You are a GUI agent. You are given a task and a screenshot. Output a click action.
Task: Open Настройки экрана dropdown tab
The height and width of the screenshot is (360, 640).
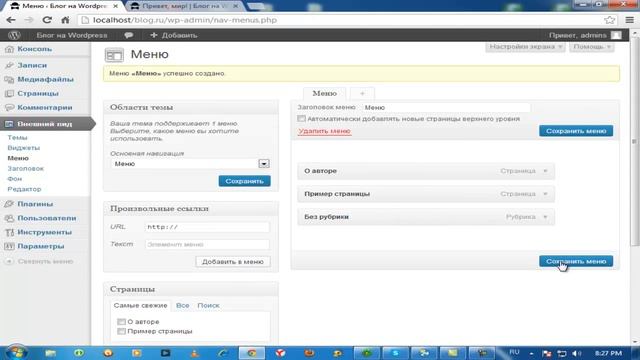[525, 47]
